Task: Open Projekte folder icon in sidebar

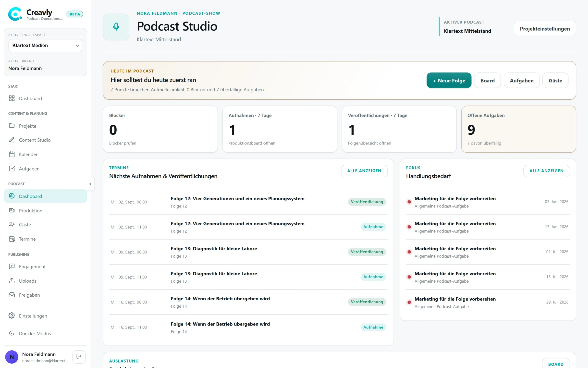Action: tap(12, 126)
